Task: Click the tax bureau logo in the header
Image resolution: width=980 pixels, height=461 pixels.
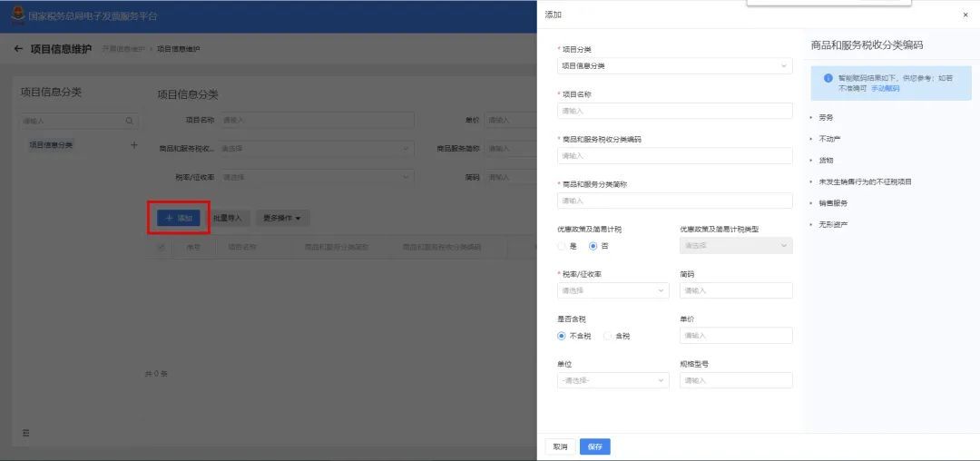Action: (x=17, y=15)
